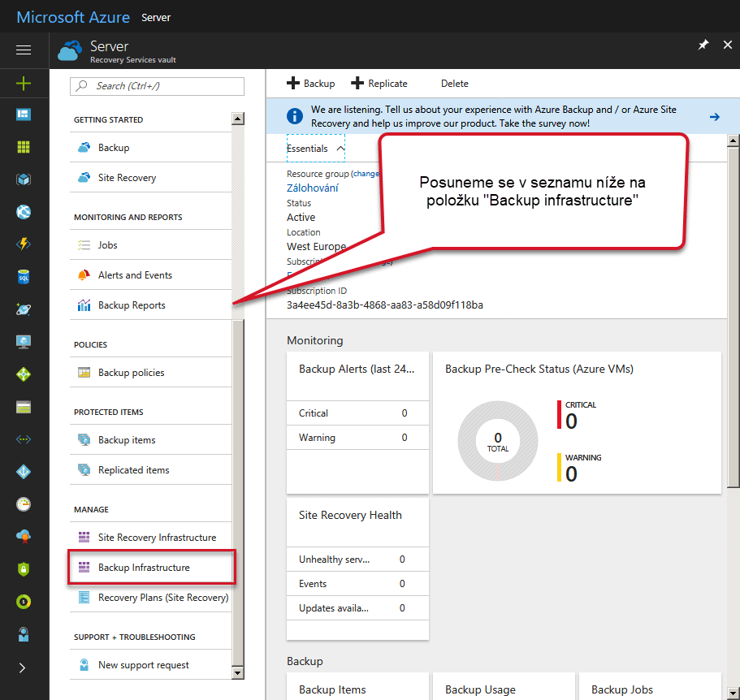Expand More services chevron at sidebar bottom
740x700 pixels.
click(22, 668)
